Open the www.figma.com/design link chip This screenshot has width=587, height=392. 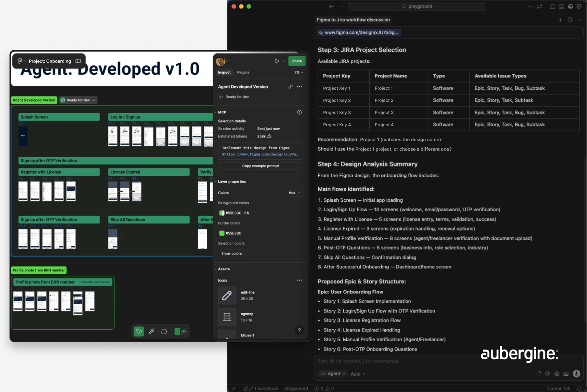point(359,33)
